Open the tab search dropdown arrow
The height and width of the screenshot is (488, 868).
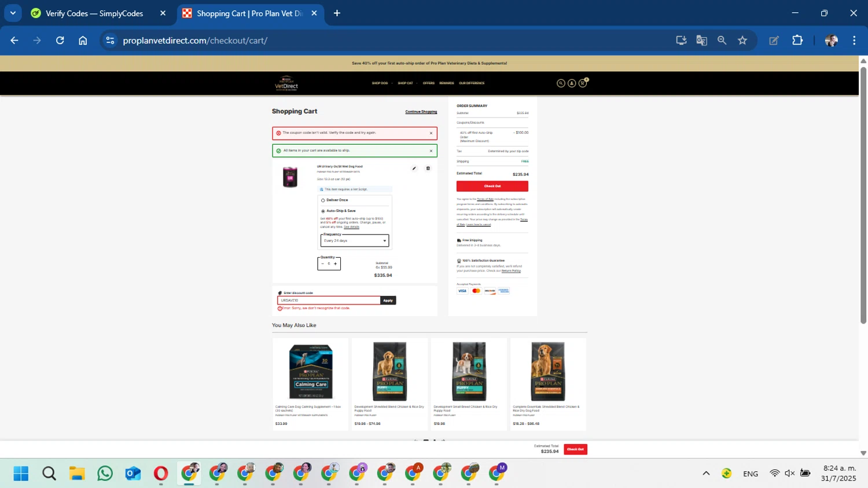click(13, 13)
